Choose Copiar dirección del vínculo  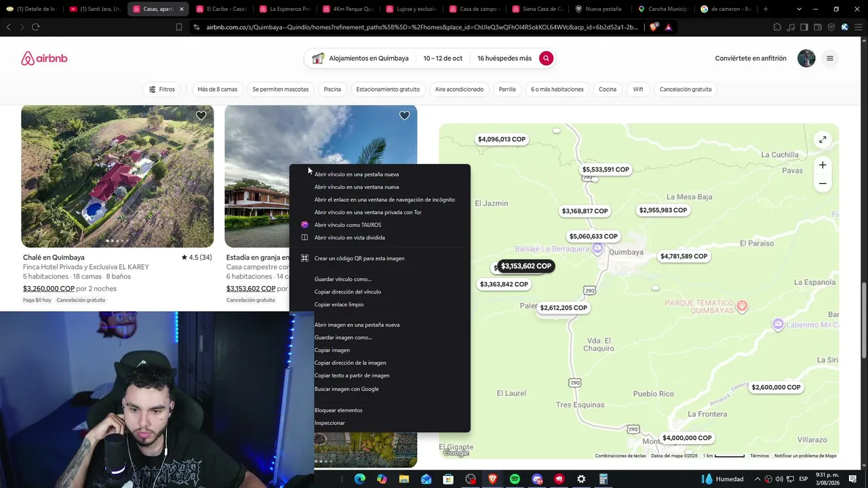coord(380,292)
